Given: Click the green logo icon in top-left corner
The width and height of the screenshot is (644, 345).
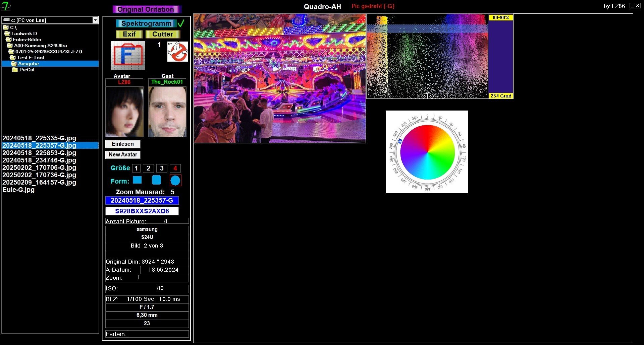Looking at the screenshot, I should tap(6, 6).
